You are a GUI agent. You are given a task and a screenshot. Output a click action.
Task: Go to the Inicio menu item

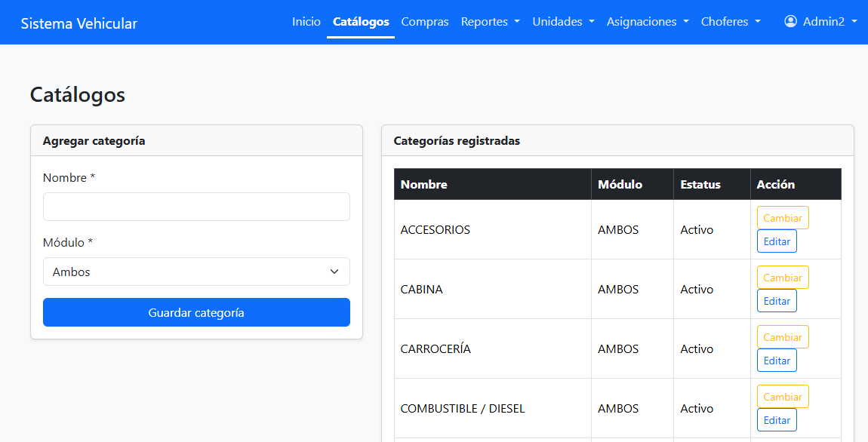tap(306, 22)
